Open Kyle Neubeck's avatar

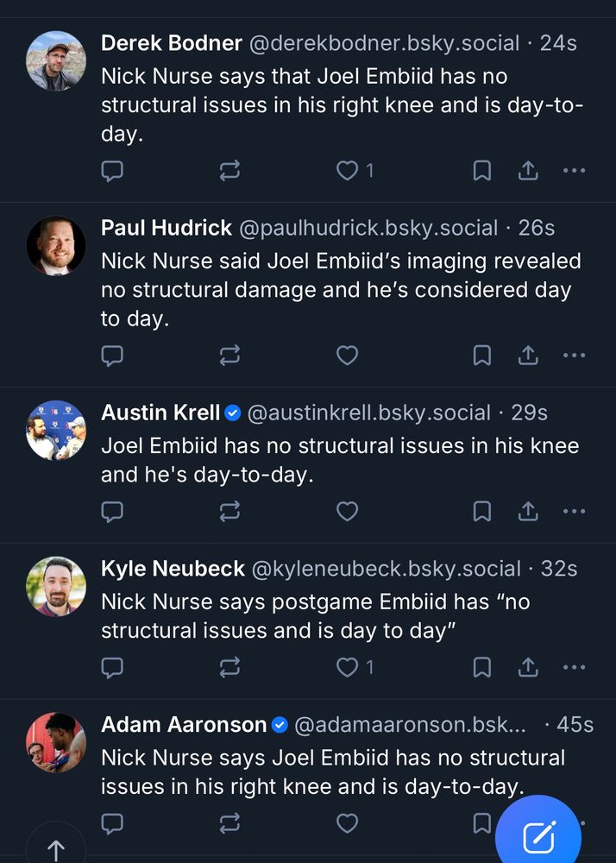56,586
